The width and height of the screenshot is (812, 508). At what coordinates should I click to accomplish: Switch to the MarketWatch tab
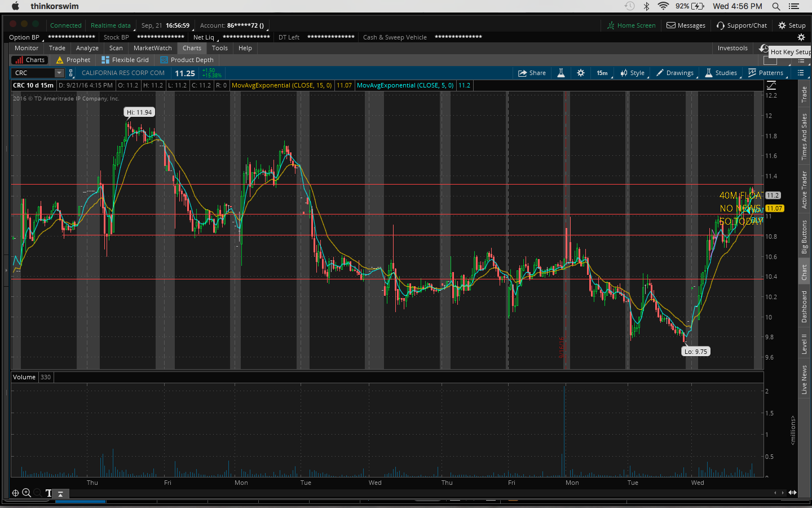[152, 48]
